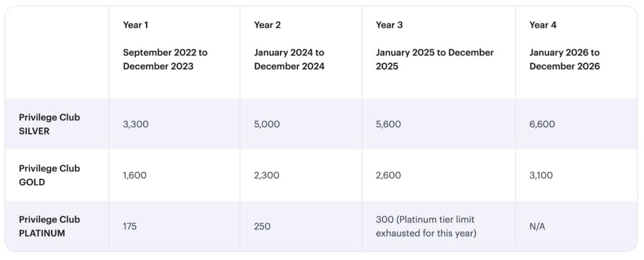Click the 2,600 Gold Year 3 value
This screenshot has height=260, width=644.
[388, 176]
